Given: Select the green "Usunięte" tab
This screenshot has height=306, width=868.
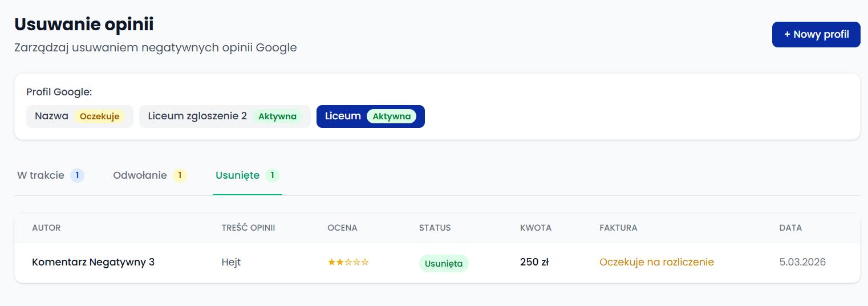Looking at the screenshot, I should [247, 175].
